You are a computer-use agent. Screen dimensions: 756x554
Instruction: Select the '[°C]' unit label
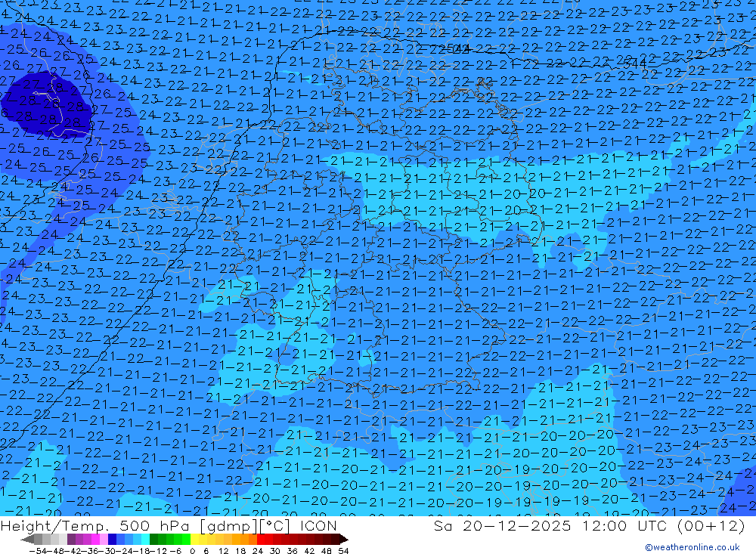click(x=276, y=525)
